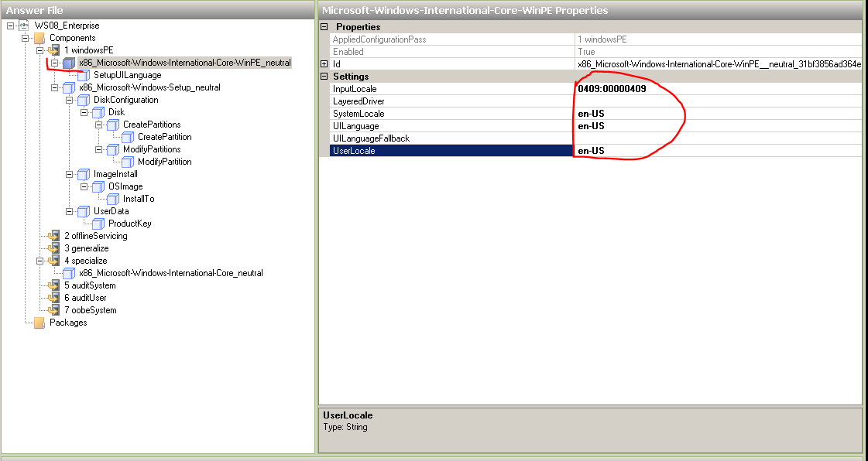Viewport: 868px width, 461px height.
Task: Click the ImageInstall cube icon
Action: click(x=84, y=174)
